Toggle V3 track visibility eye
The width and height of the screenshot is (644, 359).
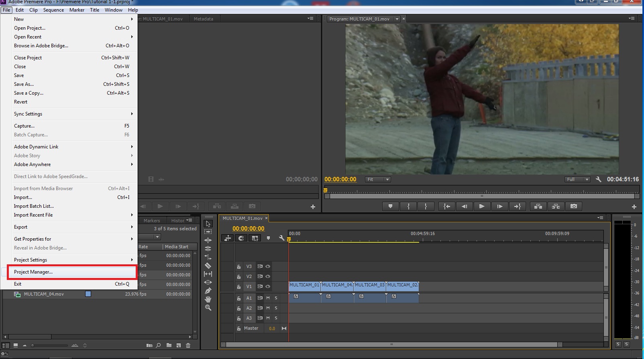pyautogui.click(x=268, y=266)
